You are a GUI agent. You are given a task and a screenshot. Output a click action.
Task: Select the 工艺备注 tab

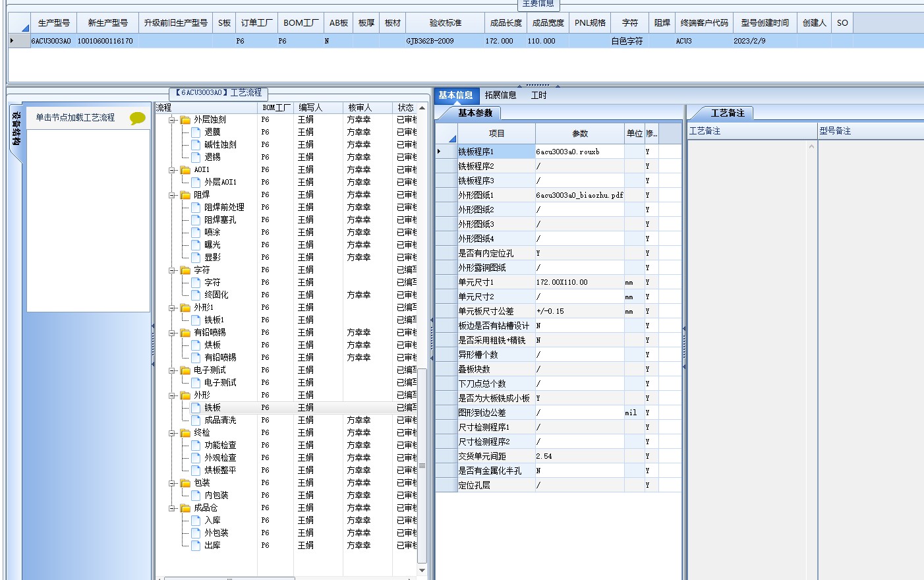coord(728,113)
